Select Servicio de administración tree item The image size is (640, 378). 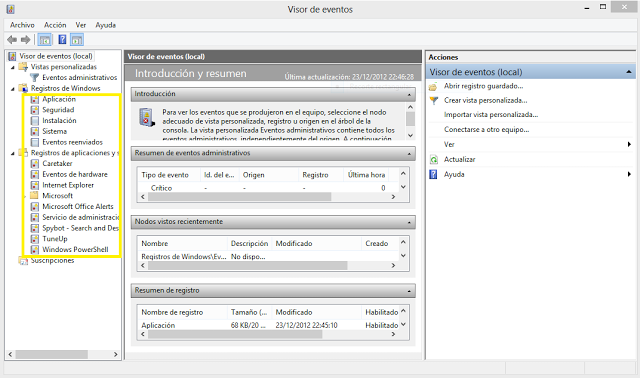pyautogui.click(x=80, y=217)
